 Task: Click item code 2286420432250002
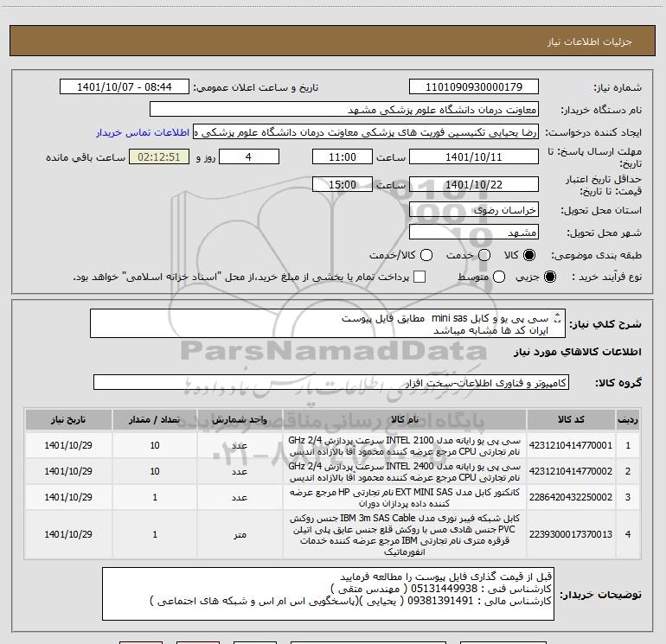click(x=571, y=497)
